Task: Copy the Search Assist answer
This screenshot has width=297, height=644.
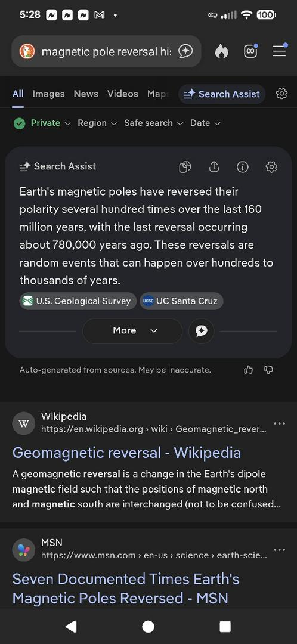Action: [185, 167]
